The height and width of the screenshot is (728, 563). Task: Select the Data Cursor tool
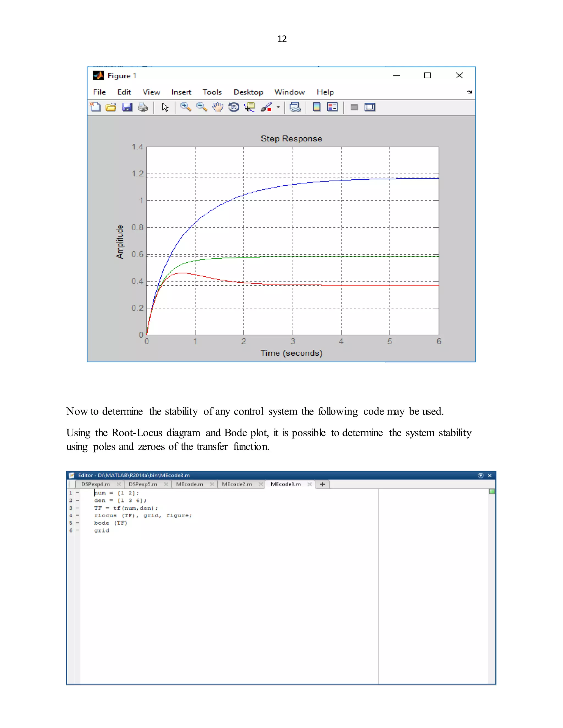(249, 107)
